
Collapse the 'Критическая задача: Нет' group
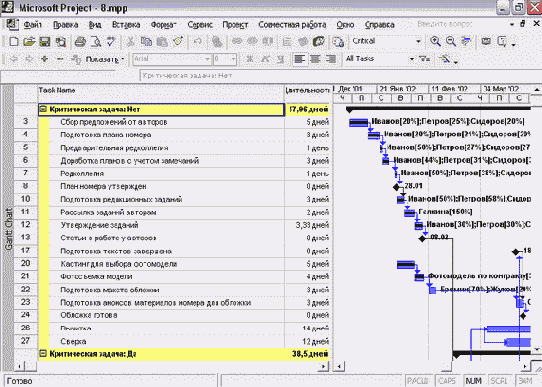pyautogui.click(x=43, y=110)
